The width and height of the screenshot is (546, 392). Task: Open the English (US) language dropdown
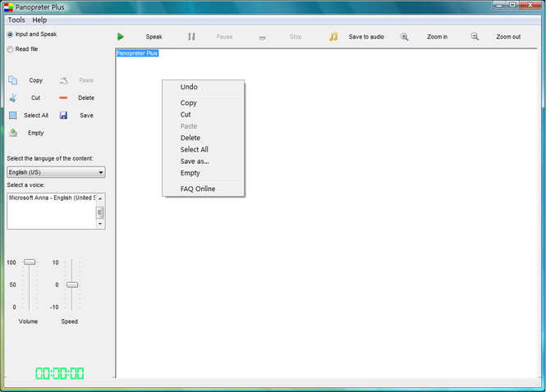(56, 172)
